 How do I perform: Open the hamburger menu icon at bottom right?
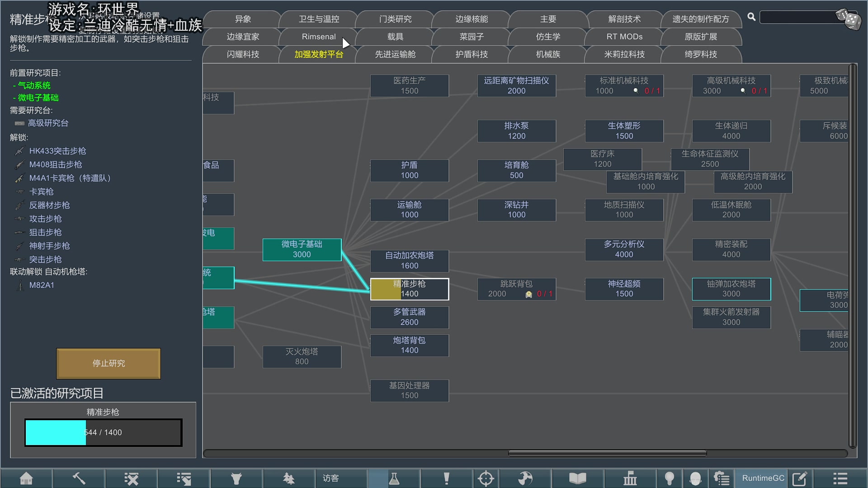click(x=840, y=478)
